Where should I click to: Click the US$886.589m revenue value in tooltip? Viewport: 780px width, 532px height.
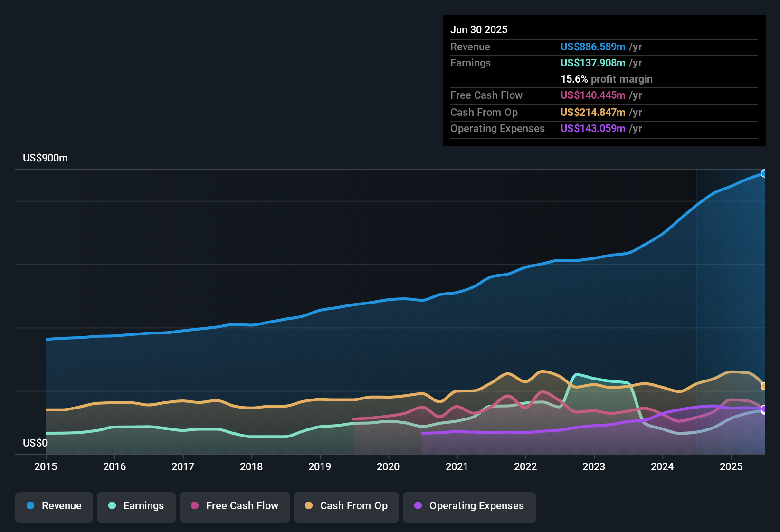coord(592,47)
